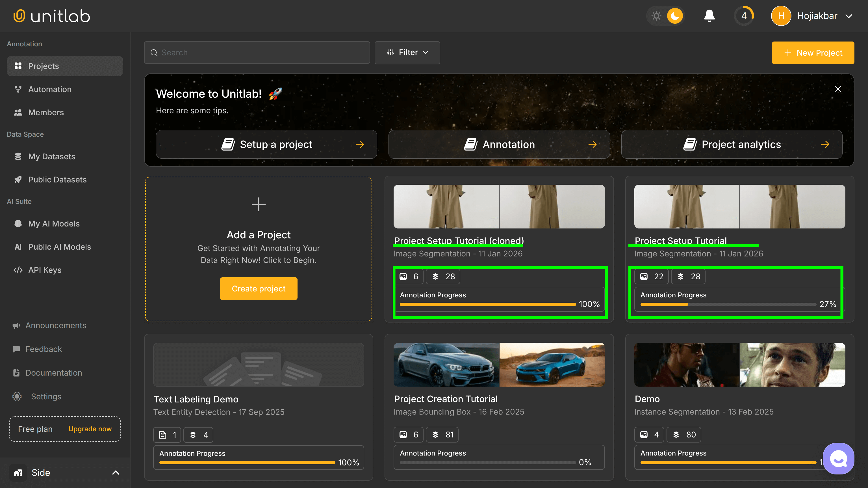Collapse the Side panel chevron

116,472
